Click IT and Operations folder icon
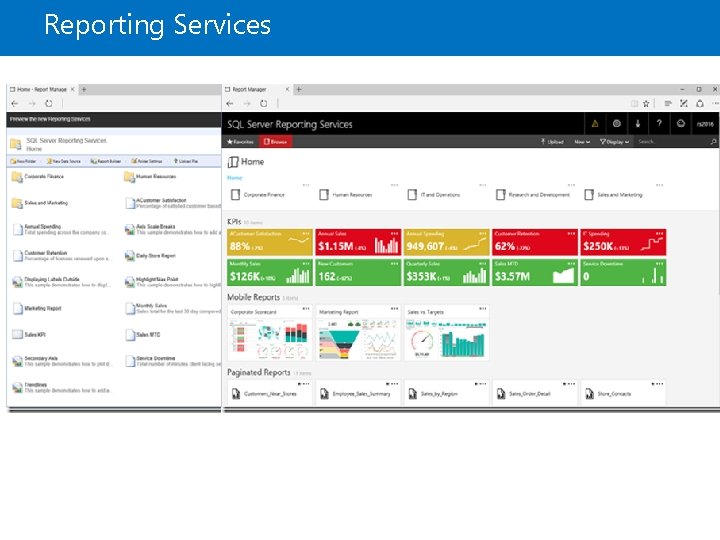 tap(412, 195)
